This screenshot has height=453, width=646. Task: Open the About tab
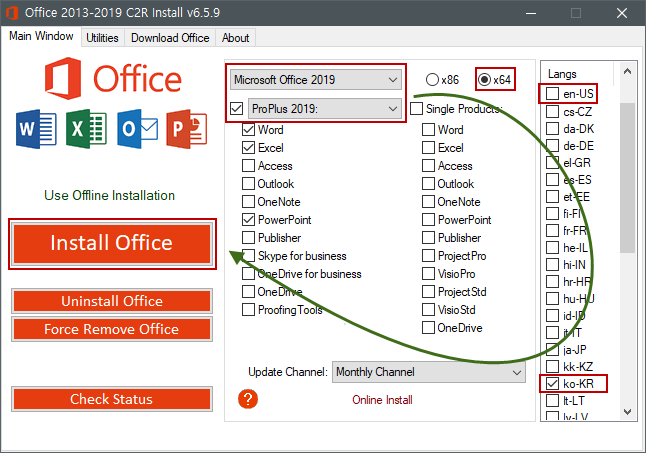[x=236, y=38]
